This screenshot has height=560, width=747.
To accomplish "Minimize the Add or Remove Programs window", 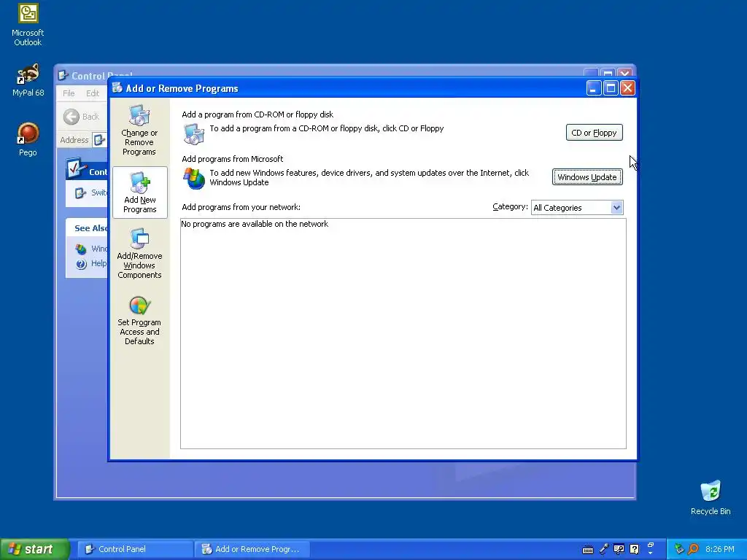I will [x=594, y=88].
